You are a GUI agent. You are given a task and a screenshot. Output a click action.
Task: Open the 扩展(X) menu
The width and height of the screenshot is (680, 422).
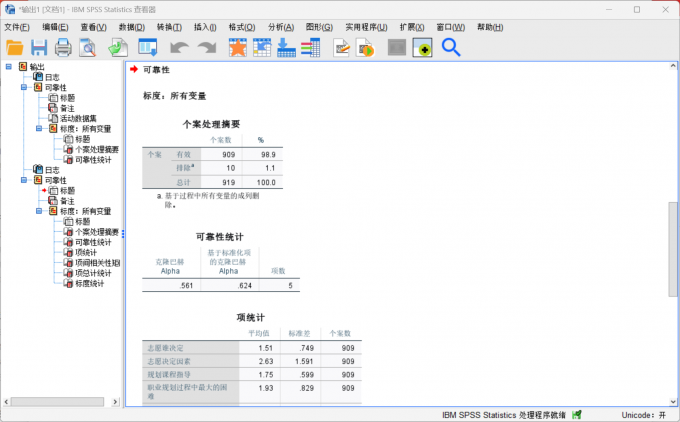tap(412, 27)
